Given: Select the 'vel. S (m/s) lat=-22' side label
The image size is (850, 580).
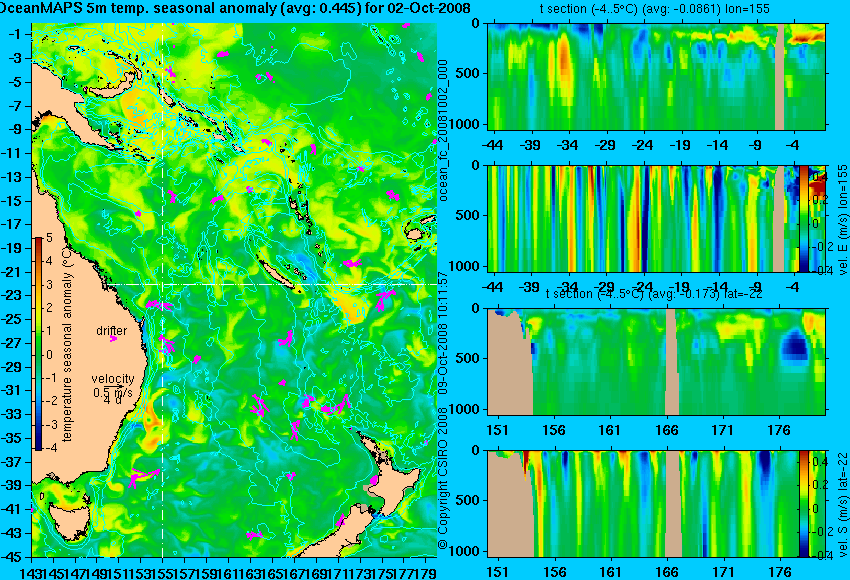Looking at the screenshot, I should click(842, 504).
